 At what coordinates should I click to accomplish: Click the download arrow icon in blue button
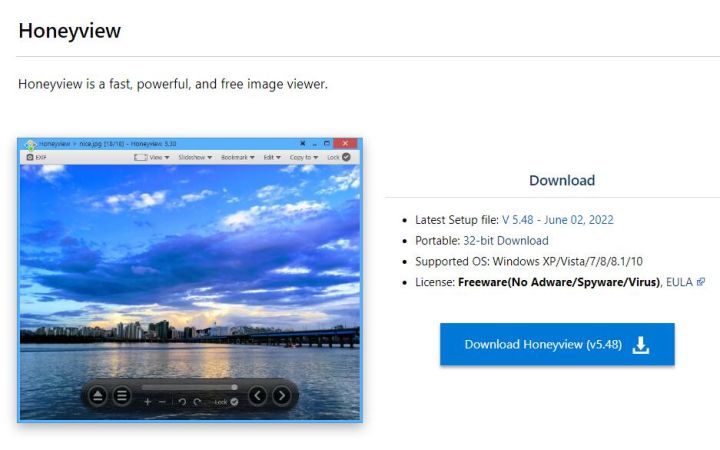coord(641,345)
